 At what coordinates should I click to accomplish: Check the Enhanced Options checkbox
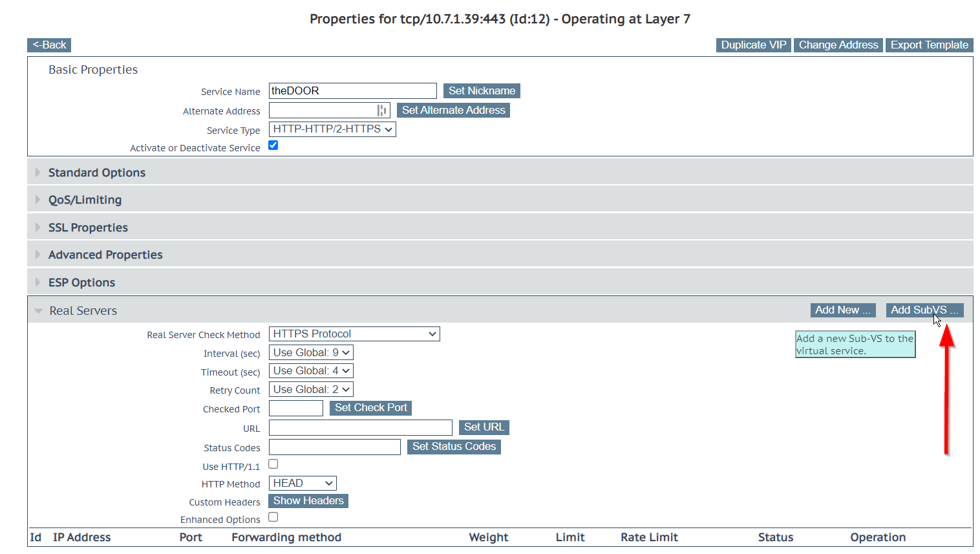click(x=273, y=517)
